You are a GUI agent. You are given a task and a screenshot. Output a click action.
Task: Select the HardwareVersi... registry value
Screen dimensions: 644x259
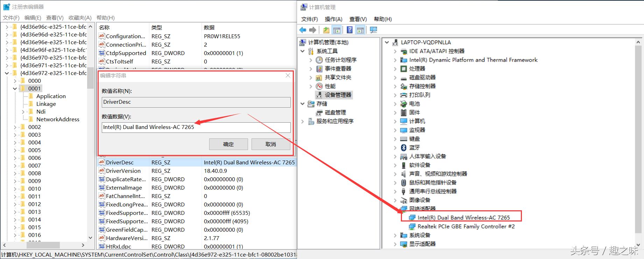pyautogui.click(x=127, y=238)
